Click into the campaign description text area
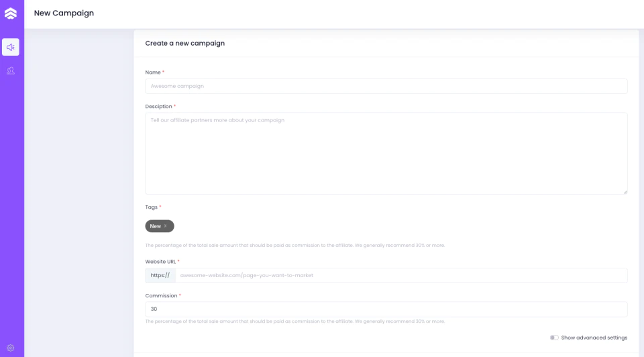The height and width of the screenshot is (357, 644). [386, 153]
